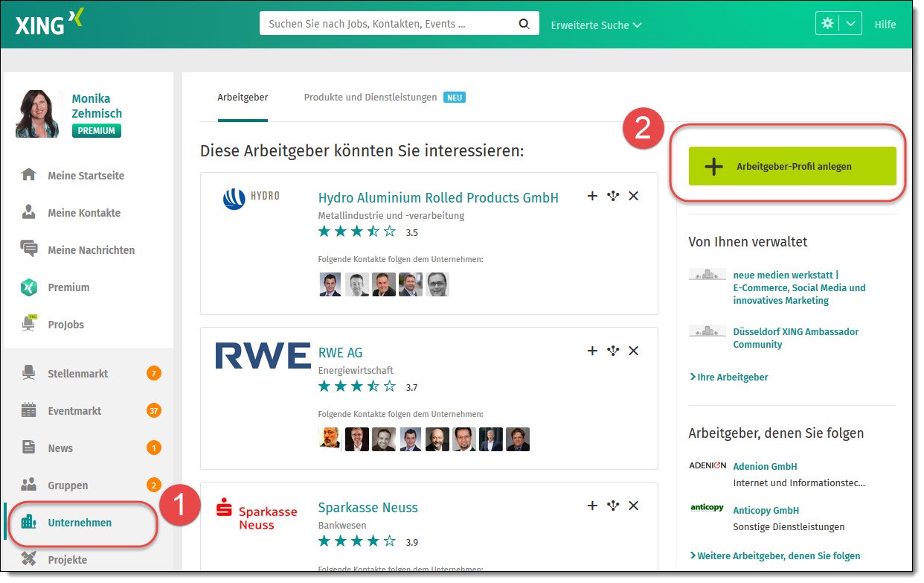Open Düsseldorf XING Ambassador Community link

pyautogui.click(x=795, y=338)
